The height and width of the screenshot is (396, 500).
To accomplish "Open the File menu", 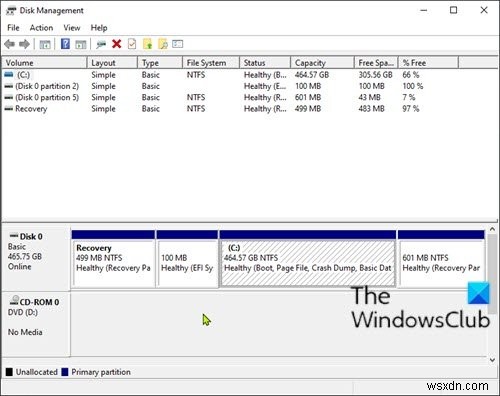I will (x=13, y=28).
